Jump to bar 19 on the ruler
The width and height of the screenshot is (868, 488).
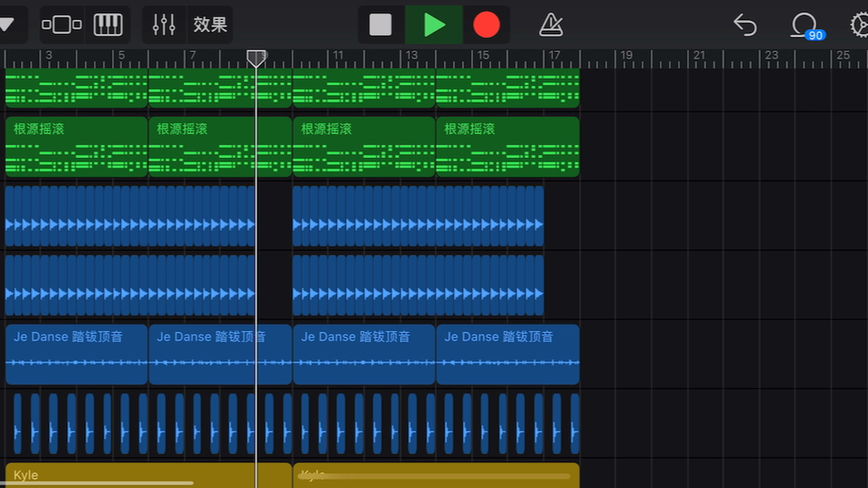click(x=626, y=55)
